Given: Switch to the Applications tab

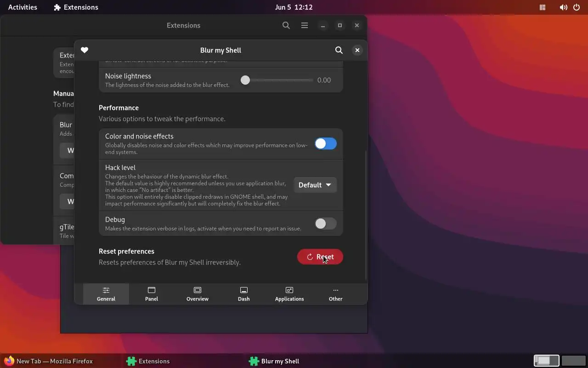Looking at the screenshot, I should (x=289, y=294).
